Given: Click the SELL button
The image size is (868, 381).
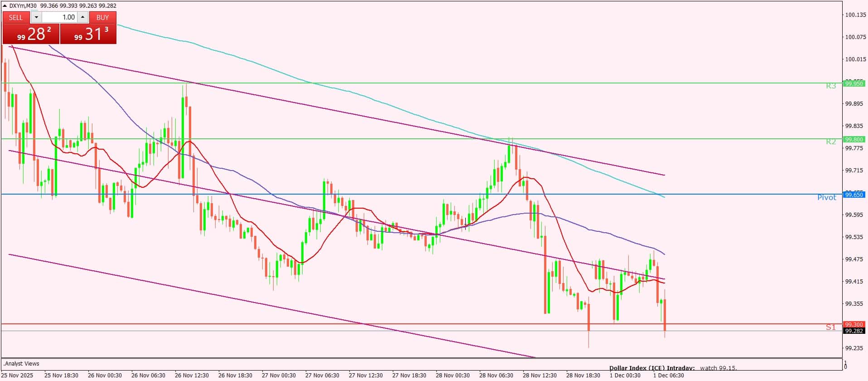Looking at the screenshot, I should click(16, 17).
